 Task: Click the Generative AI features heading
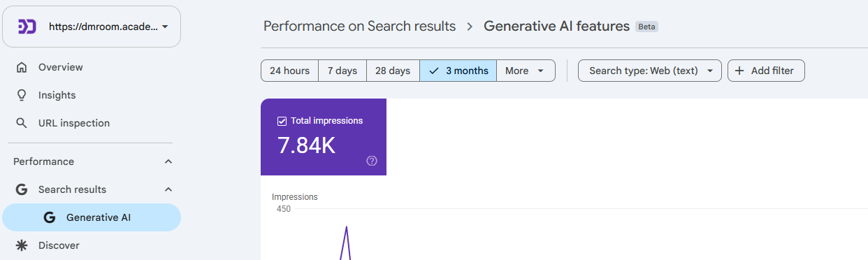pos(556,27)
